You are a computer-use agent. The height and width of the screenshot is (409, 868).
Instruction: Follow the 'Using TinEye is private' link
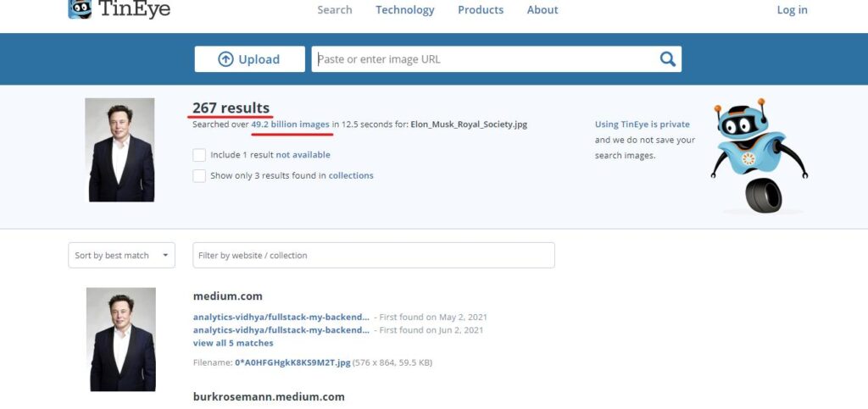(x=642, y=124)
